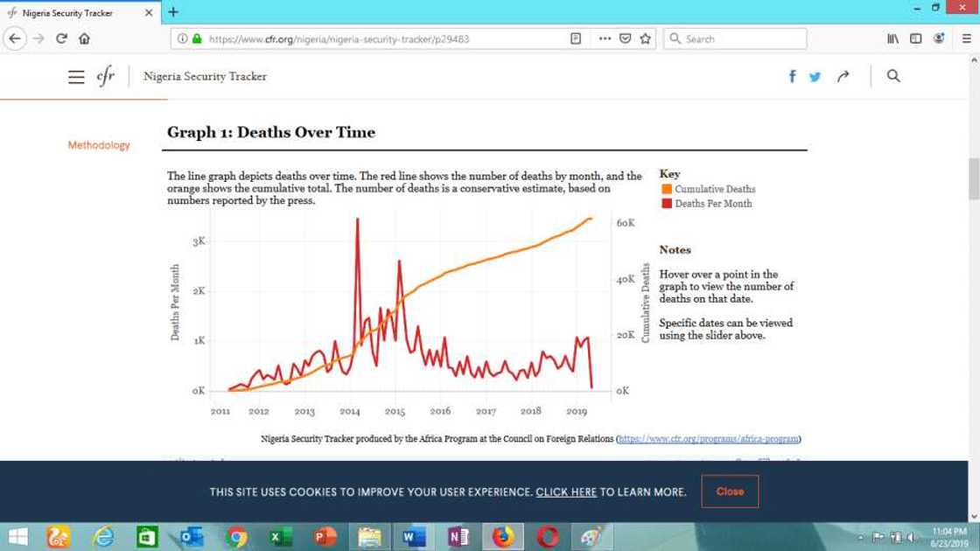Select the Nigeria Security Tracker tab
980x551 pixels.
click(x=74, y=13)
